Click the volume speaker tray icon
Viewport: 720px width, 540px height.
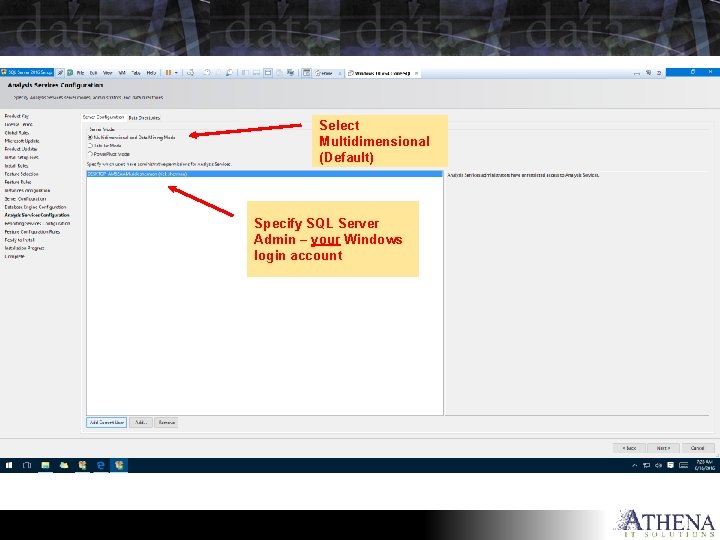click(x=658, y=466)
